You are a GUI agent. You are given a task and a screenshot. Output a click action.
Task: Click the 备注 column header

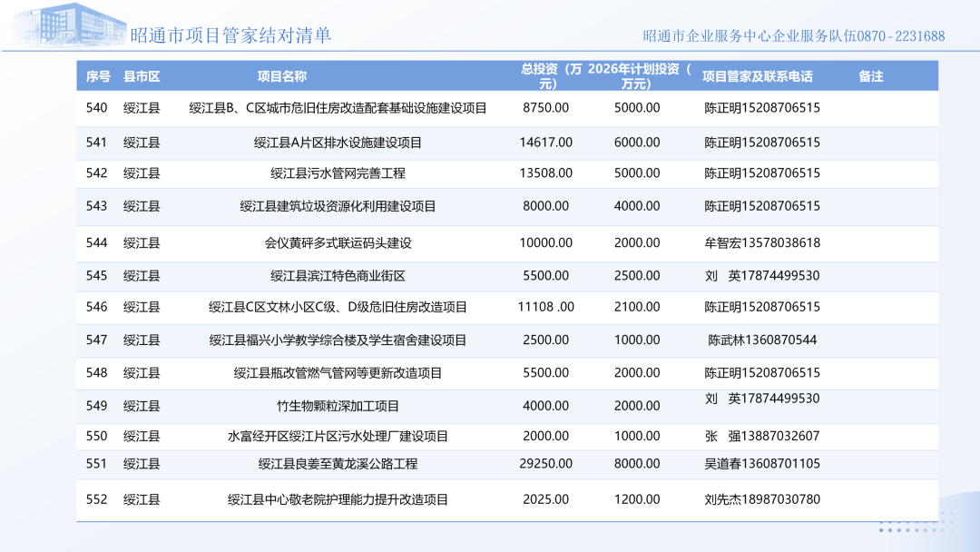coord(870,76)
